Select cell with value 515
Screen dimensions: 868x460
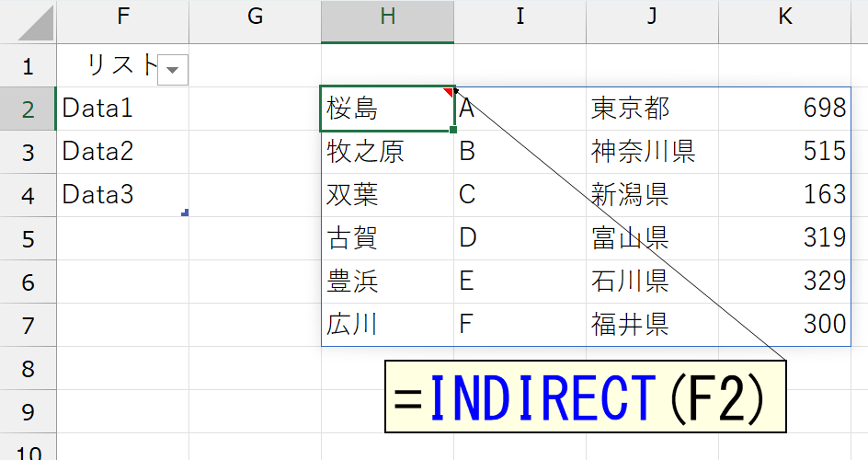point(784,152)
